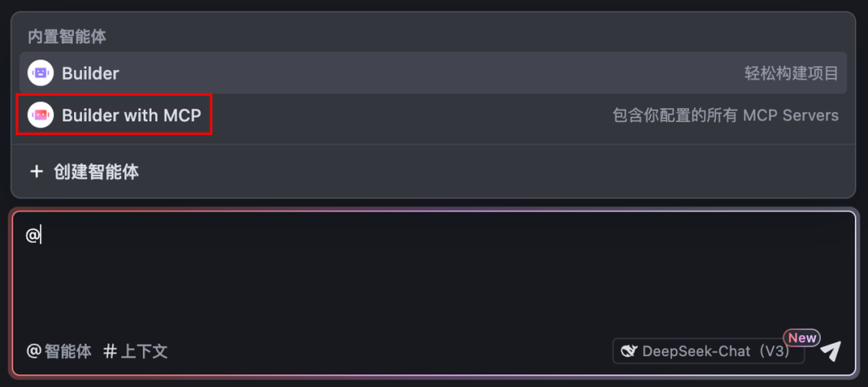Click the 轻松构建项目 description text

(791, 73)
